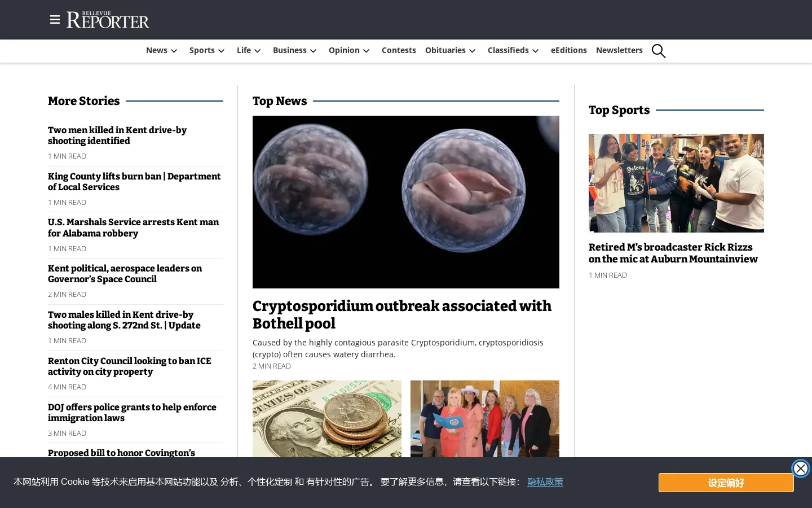Read the Cryptosporidium outbreak headline
This screenshot has width=812, height=508.
[402, 315]
